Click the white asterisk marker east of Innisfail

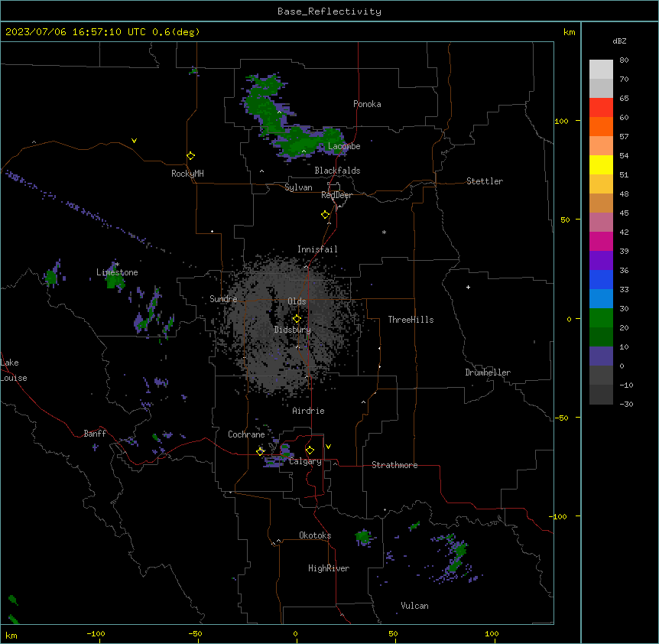[384, 232]
